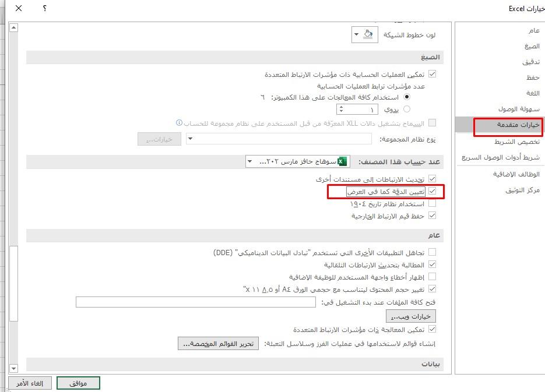Click the scrollbar down arrow
Viewport: 545px width, 392px height.
click(x=13, y=368)
